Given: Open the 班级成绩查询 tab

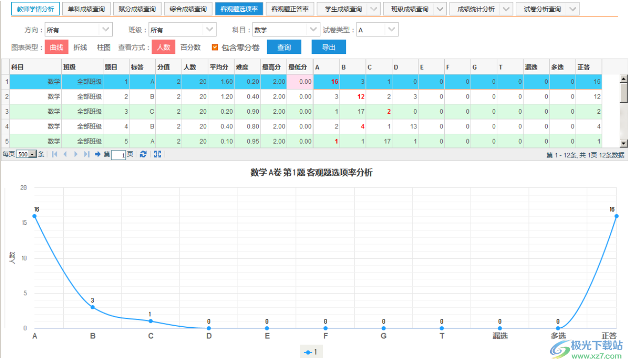Looking at the screenshot, I should pos(410,9).
